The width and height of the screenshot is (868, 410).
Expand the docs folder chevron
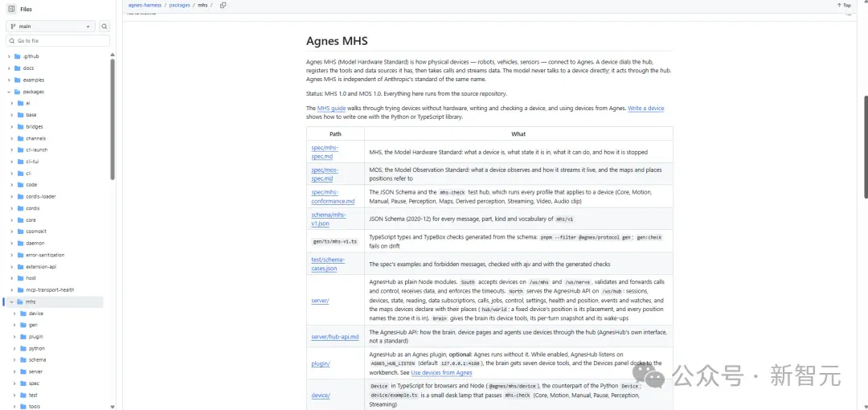click(x=9, y=68)
